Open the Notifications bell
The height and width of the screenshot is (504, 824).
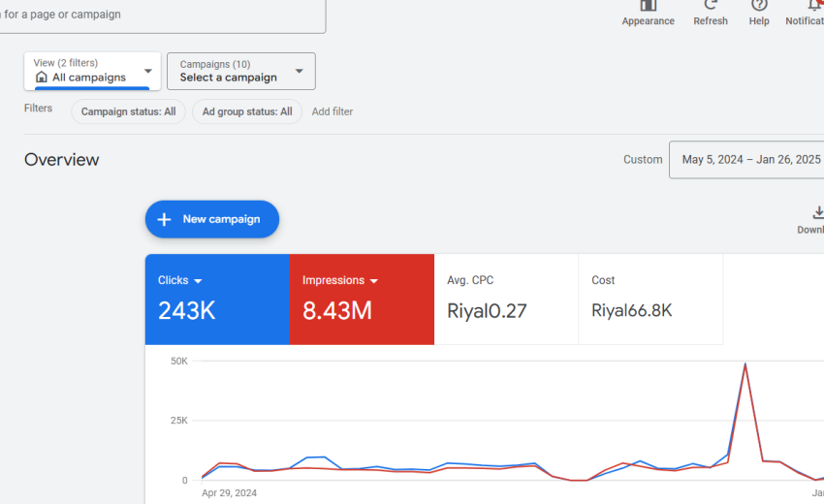tap(812, 6)
